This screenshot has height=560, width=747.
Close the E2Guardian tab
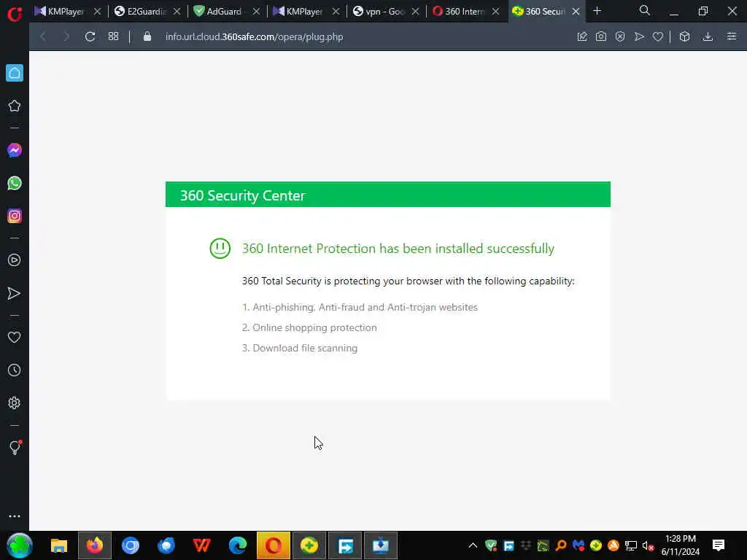pyautogui.click(x=177, y=12)
